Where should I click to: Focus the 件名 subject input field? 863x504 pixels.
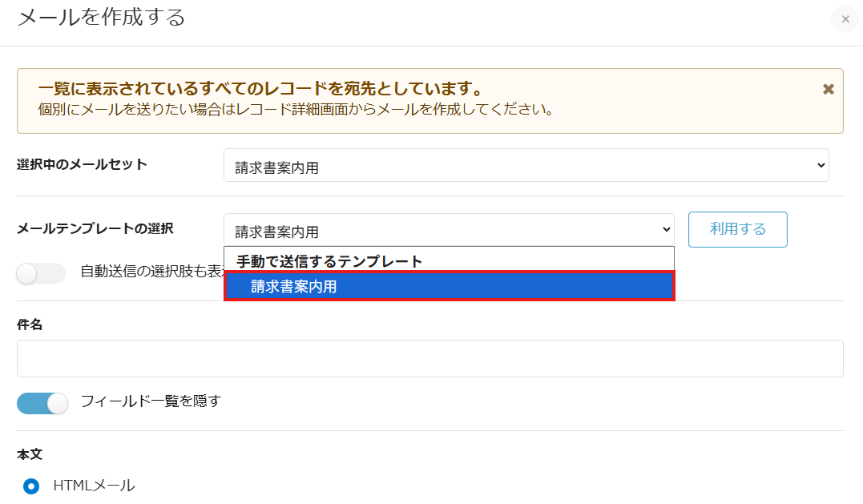429,358
